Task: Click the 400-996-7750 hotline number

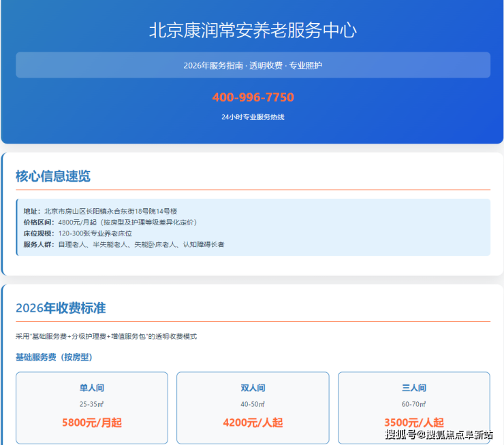Action: 253,97
